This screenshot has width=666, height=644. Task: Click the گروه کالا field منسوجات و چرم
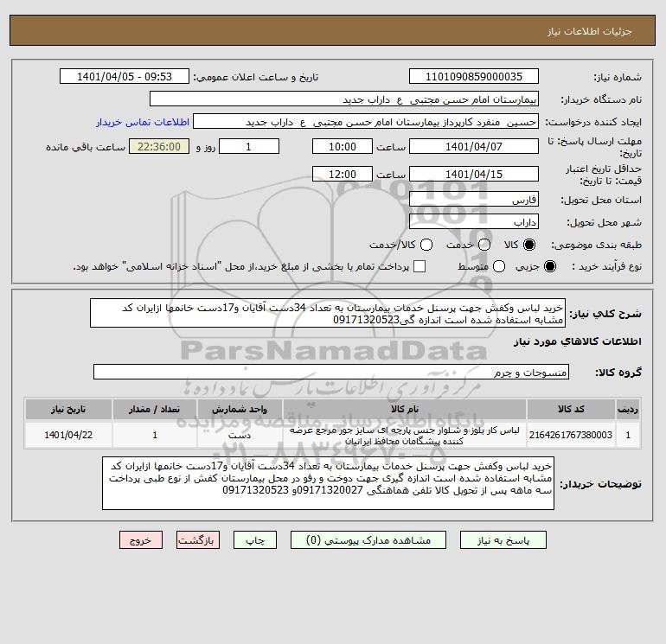[x=331, y=372]
